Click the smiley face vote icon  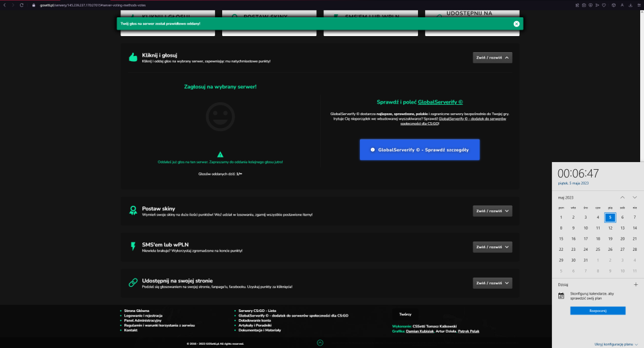[x=220, y=117]
